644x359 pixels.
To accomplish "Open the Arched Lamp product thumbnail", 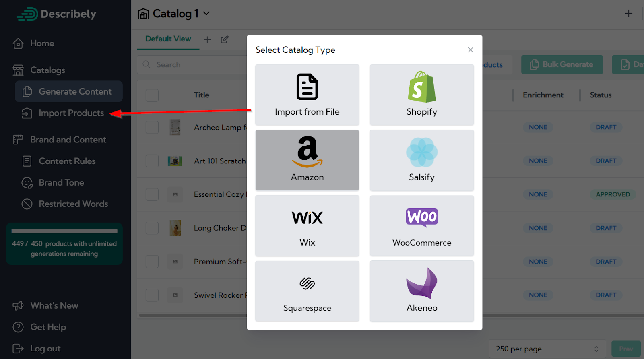I will 175,128.
